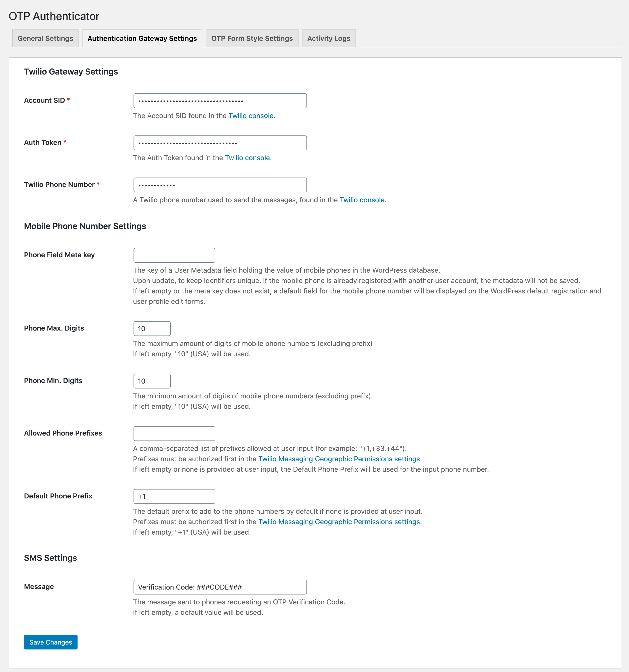
Task: Click the Twilio Phone Number field
Action: pos(220,185)
